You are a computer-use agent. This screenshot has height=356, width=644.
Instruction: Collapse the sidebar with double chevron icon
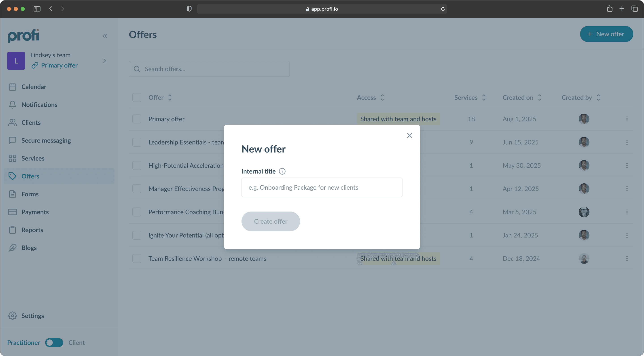(x=104, y=36)
